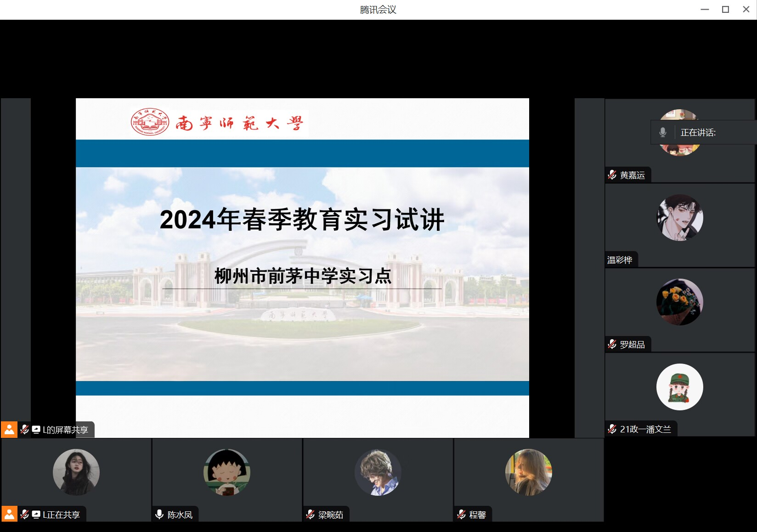This screenshot has height=532, width=757.
Task: Click muted microphone icon beside 黄嘉运
Action: [x=612, y=175]
